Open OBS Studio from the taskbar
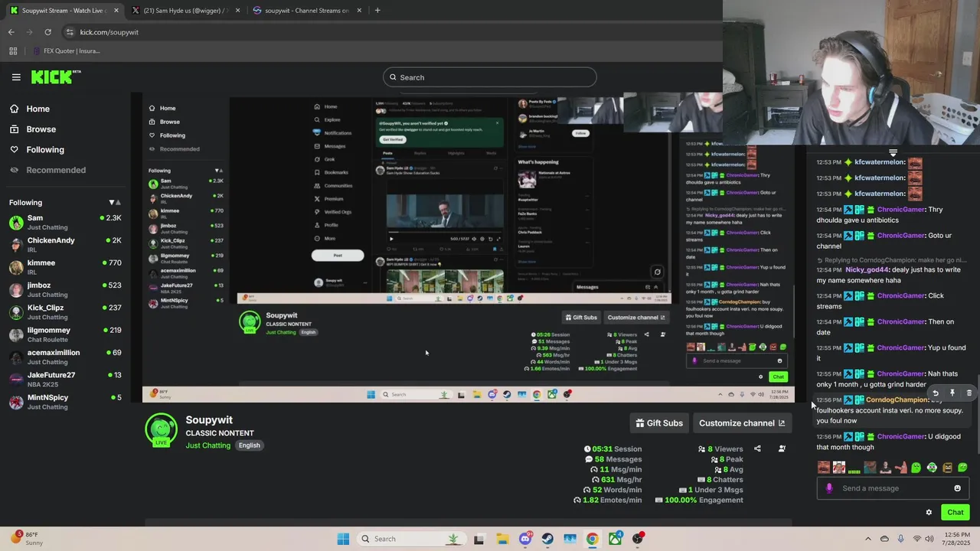Viewport: 980px width, 551px height. pos(638,539)
